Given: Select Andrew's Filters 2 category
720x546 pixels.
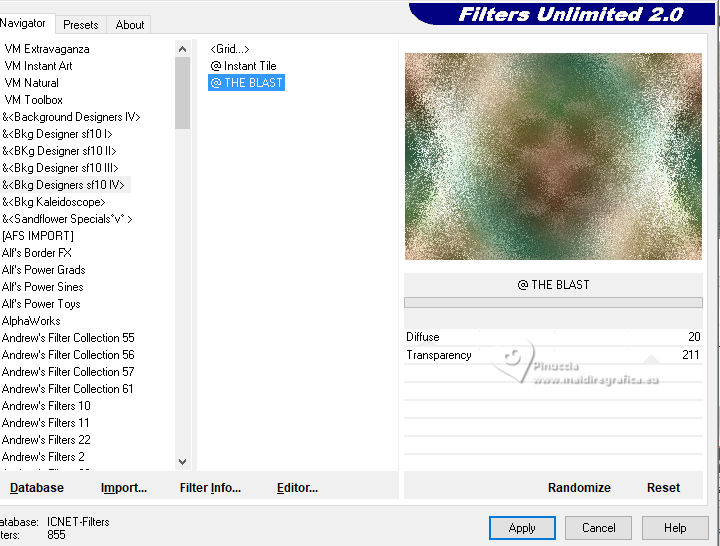Looking at the screenshot, I should tap(43, 457).
